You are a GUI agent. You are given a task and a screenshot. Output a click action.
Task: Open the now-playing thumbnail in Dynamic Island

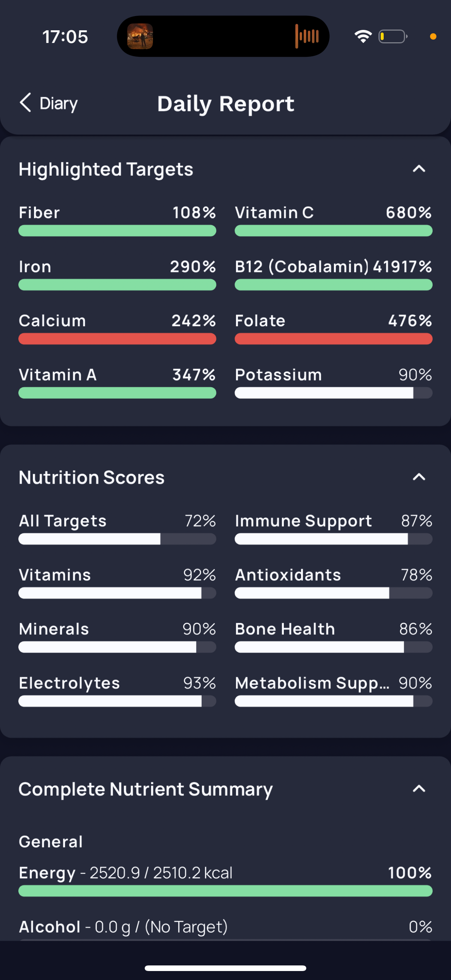pyautogui.click(x=140, y=37)
